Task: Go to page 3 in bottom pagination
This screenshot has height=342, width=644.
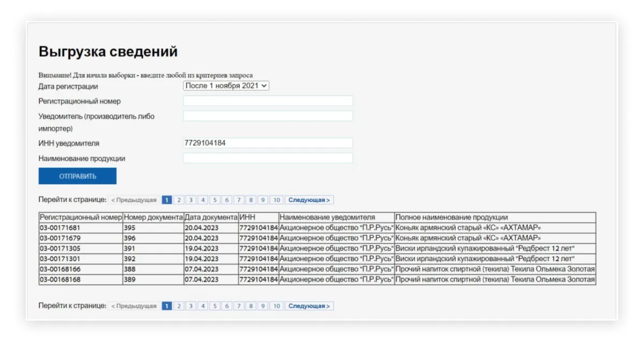Action: [191, 306]
